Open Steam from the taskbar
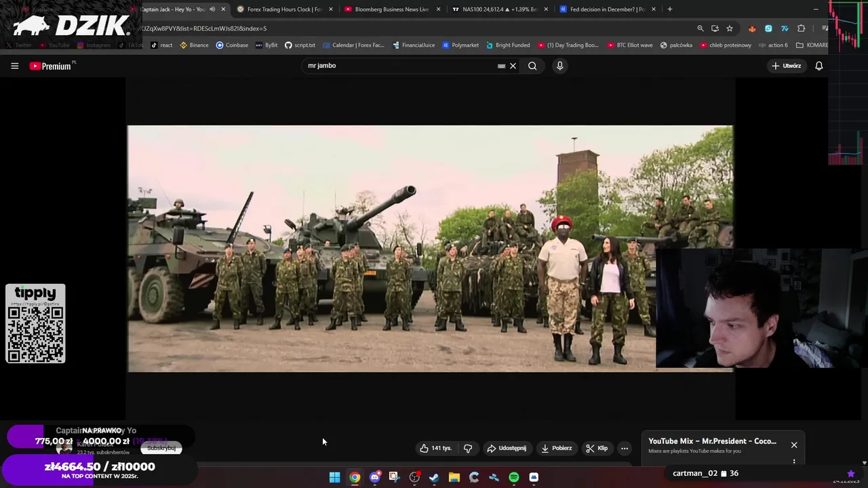Screen dimensions: 868x488 point(434,477)
